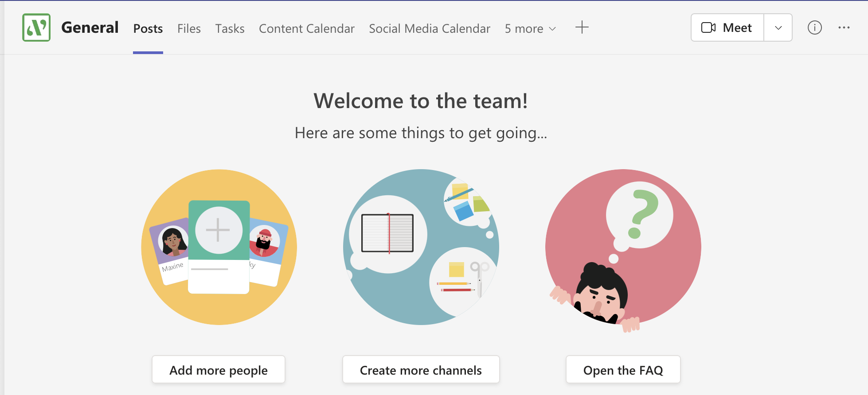
Task: Click the green team avatar logo
Action: [36, 27]
